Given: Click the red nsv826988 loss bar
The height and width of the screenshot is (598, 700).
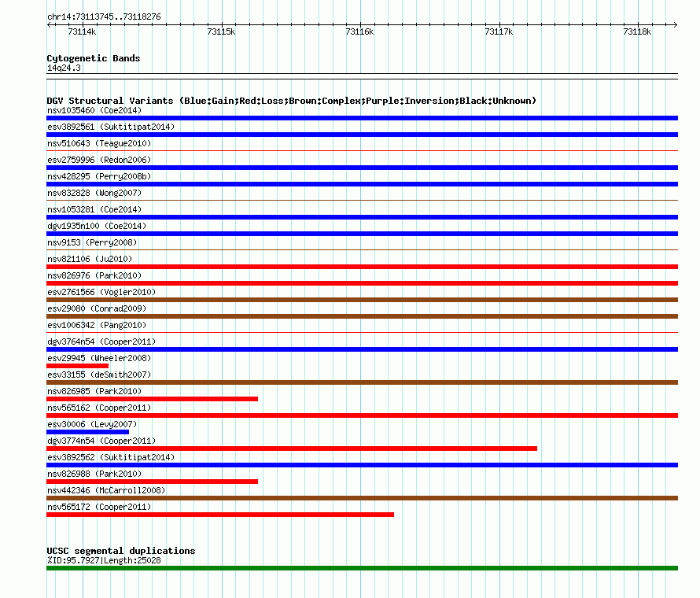Looking at the screenshot, I should click(153, 482).
